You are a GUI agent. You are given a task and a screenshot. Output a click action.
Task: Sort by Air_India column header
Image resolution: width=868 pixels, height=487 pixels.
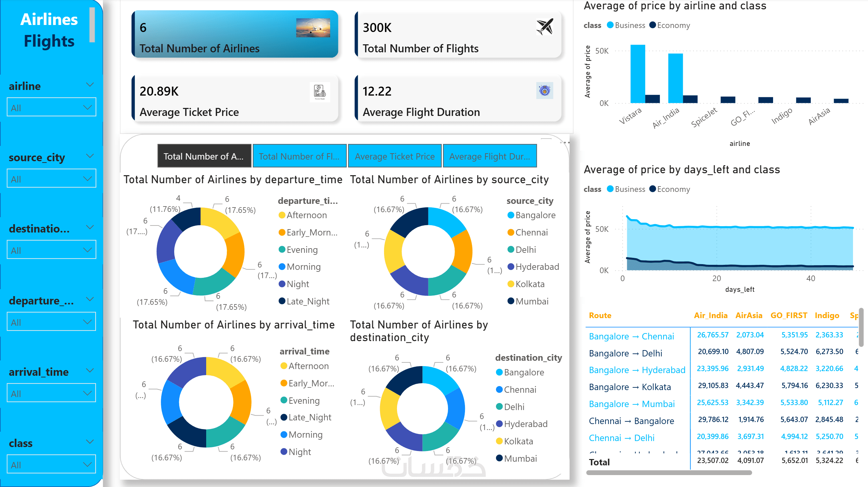[x=711, y=315]
